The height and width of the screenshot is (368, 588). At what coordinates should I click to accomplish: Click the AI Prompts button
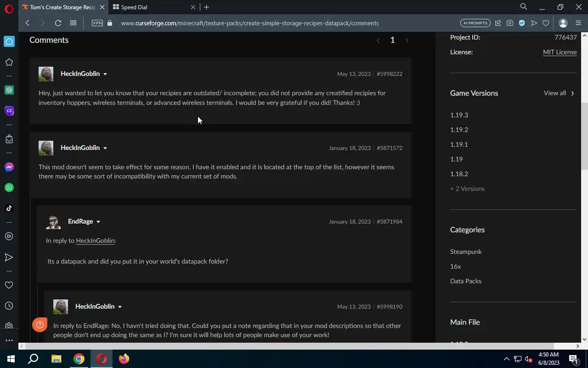(475, 23)
